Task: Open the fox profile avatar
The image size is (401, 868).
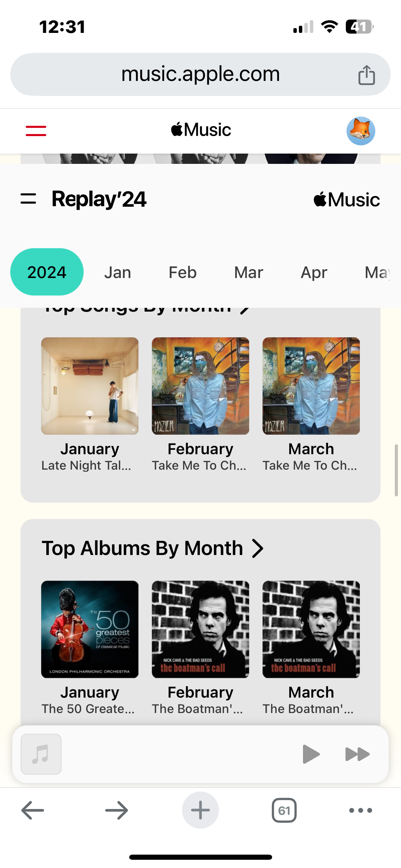Action: click(361, 131)
